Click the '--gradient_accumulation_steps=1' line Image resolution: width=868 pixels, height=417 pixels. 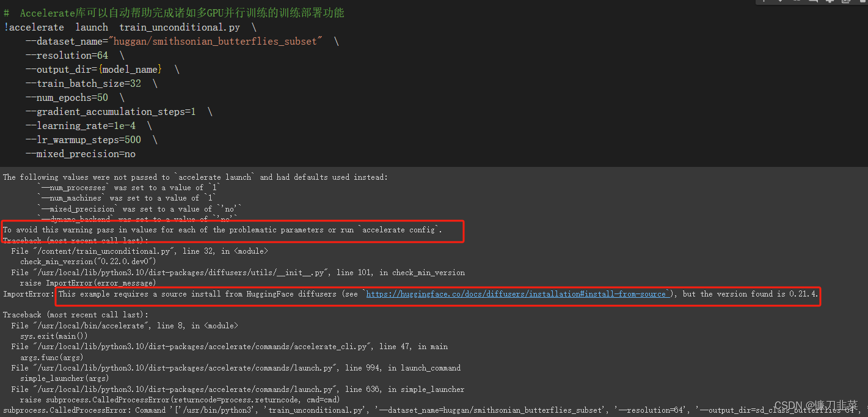tap(119, 112)
